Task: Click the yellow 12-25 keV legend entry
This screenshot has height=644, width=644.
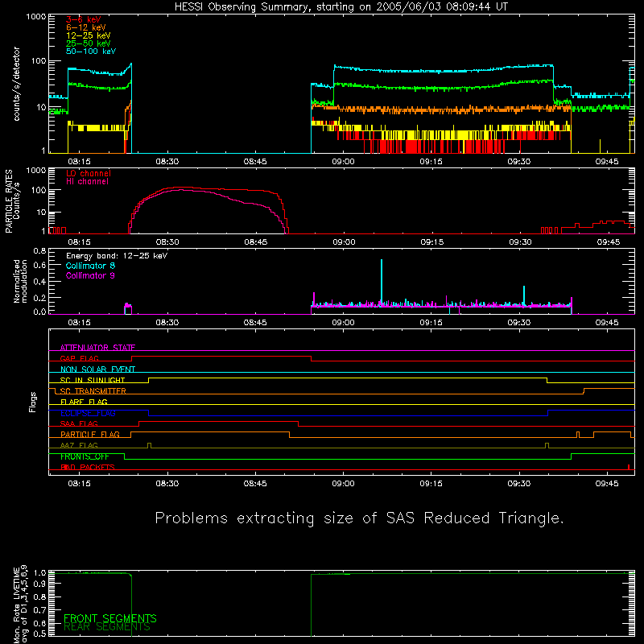Action: pos(89,35)
